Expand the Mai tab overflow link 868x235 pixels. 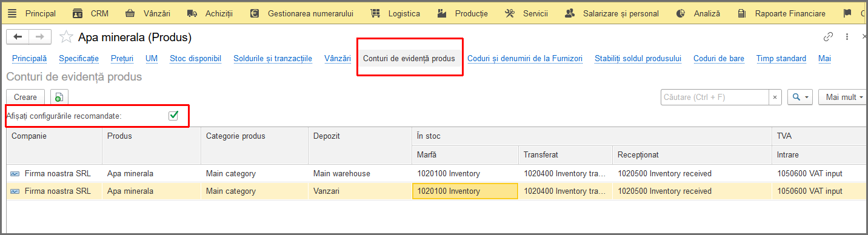coord(824,59)
